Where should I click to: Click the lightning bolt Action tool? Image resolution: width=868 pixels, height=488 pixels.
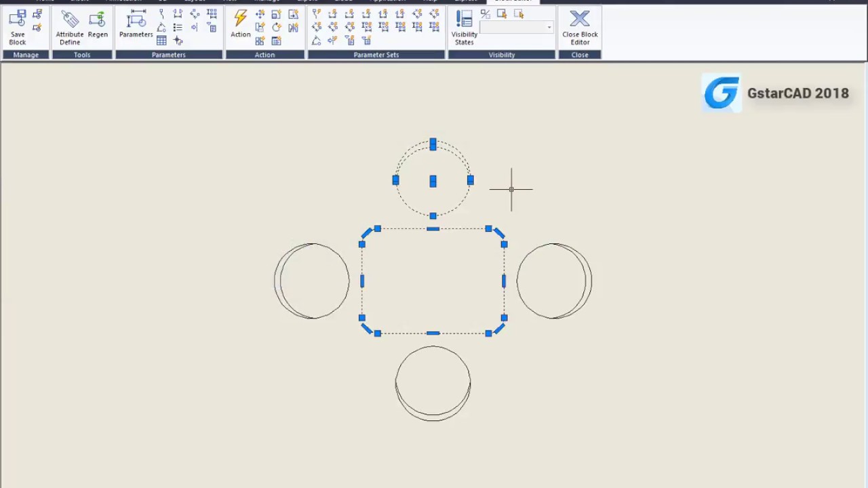click(241, 24)
